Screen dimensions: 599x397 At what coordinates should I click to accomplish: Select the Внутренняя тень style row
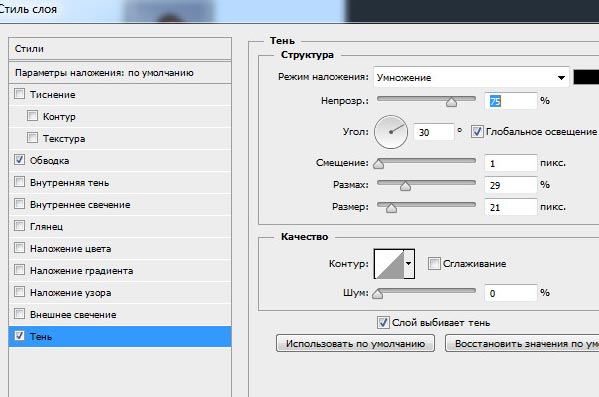point(120,183)
